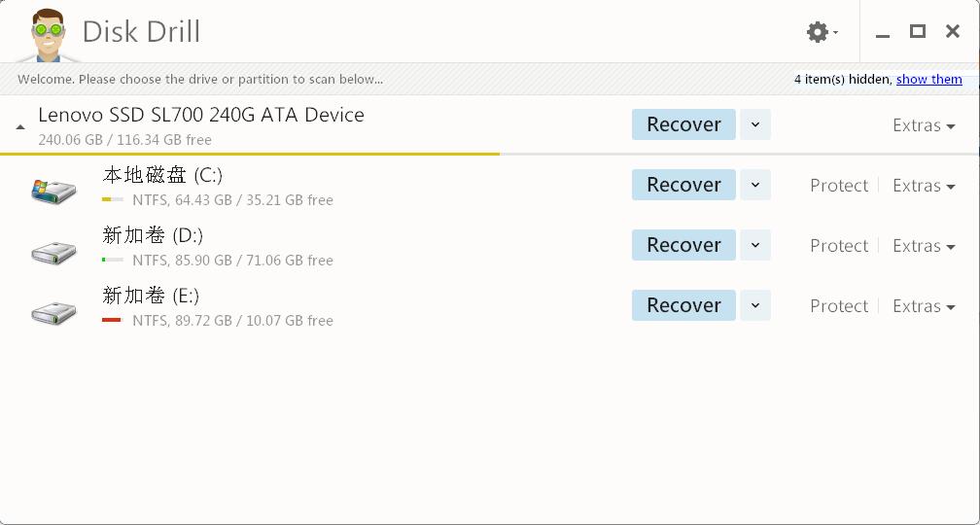Enable Protect for the E: drive

[839, 306]
